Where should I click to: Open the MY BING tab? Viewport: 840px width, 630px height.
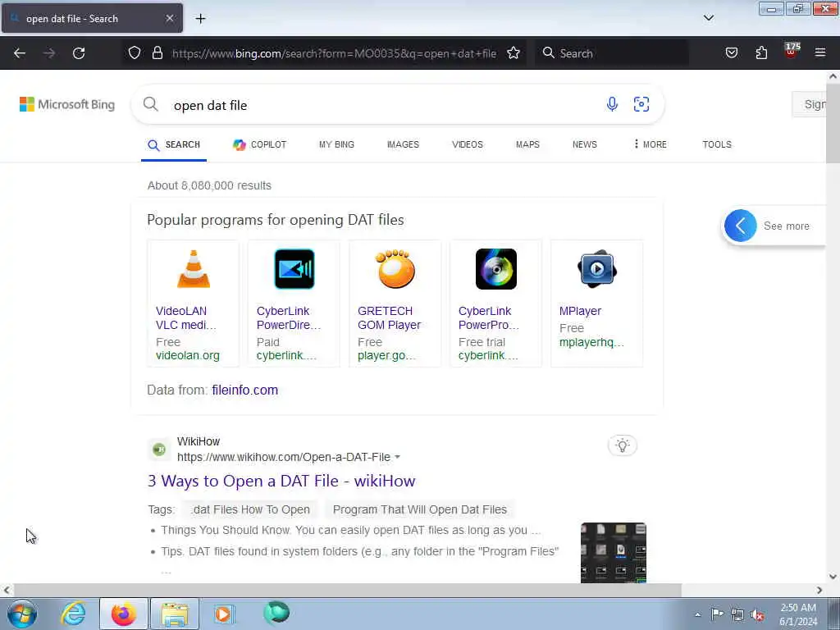336,144
